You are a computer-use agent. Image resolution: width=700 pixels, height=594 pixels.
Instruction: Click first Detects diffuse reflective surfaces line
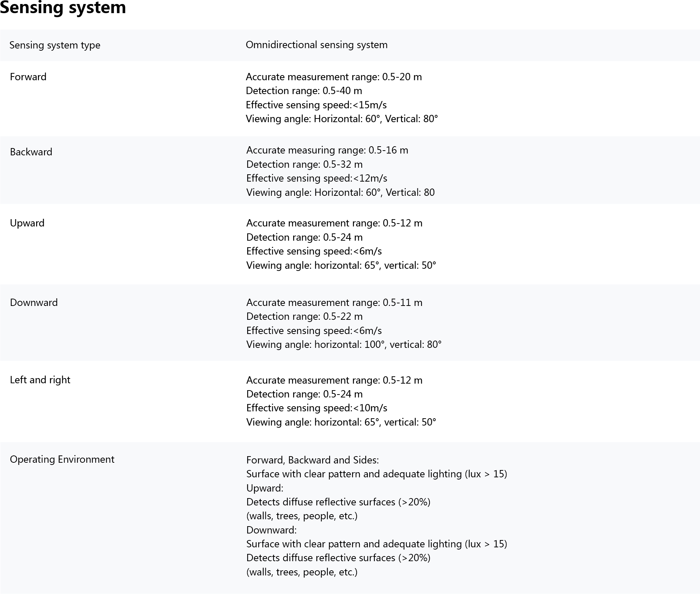click(338, 502)
